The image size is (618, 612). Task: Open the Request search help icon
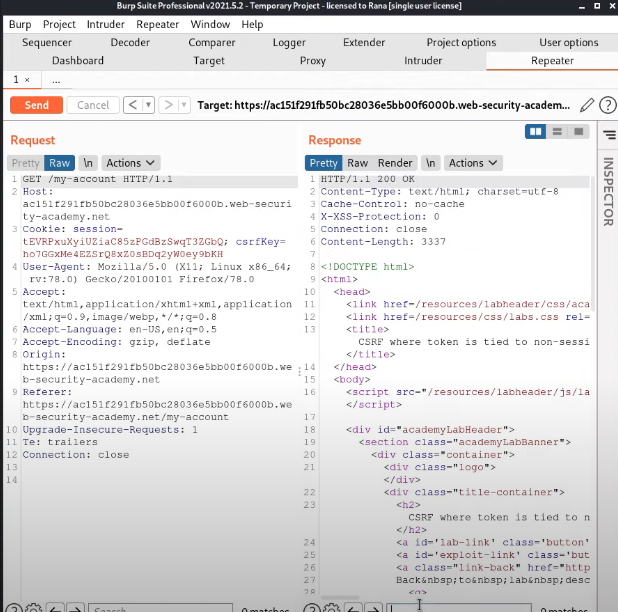click(x=13, y=608)
